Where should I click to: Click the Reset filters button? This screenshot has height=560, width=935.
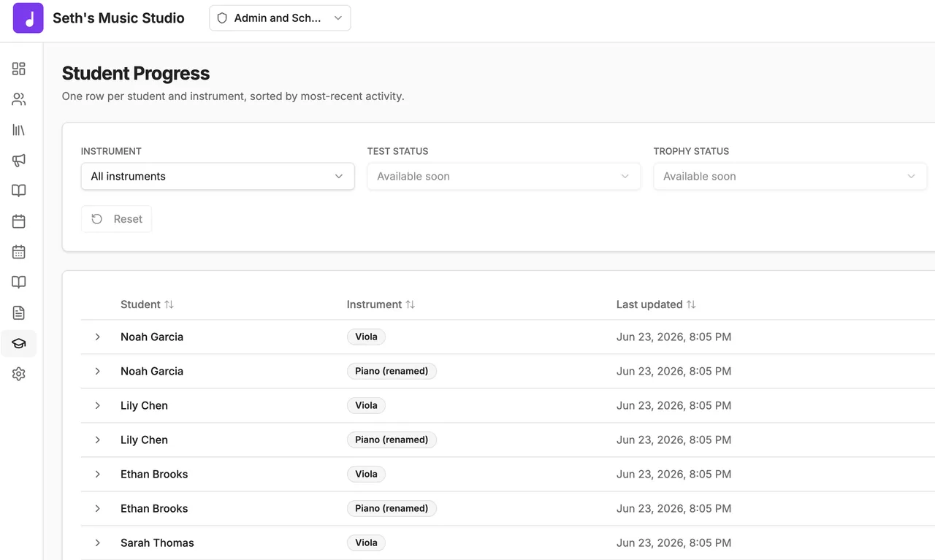[x=116, y=219]
